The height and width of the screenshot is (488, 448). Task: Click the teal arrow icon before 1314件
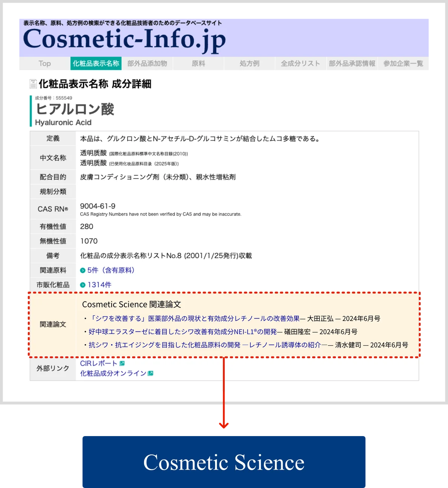[83, 285]
